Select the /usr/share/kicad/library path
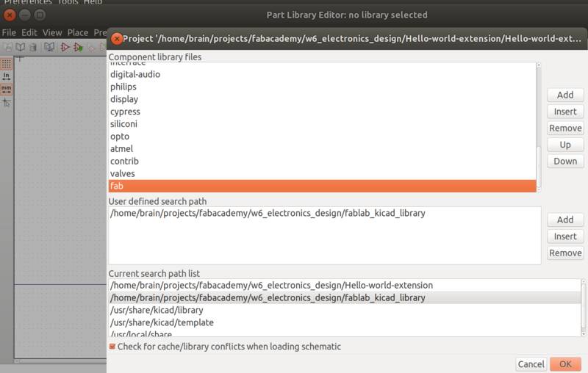This screenshot has height=373, width=588. pos(345,310)
